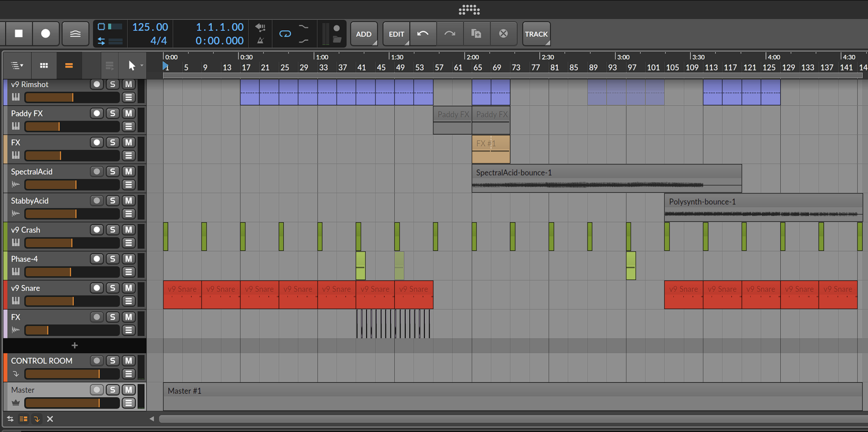The width and height of the screenshot is (868, 432).
Task: Select the SpectralAcid-bounce-1 audio clip
Action: pyautogui.click(x=607, y=178)
